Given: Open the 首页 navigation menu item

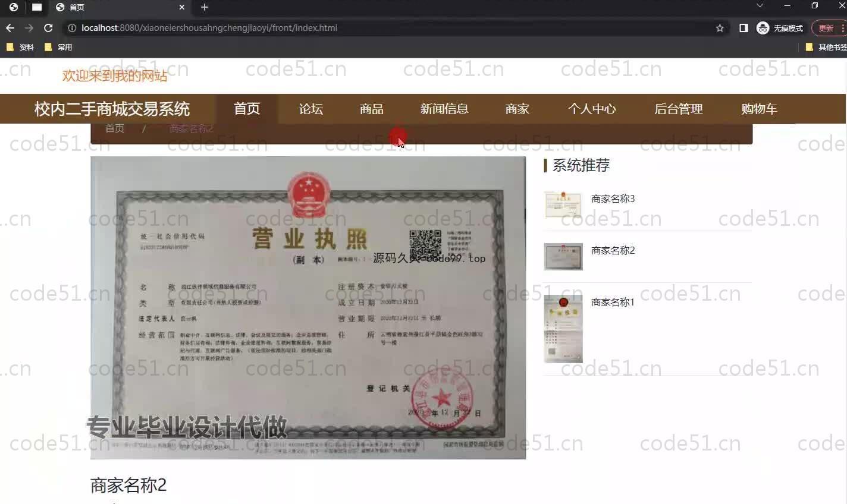Looking at the screenshot, I should tap(247, 109).
